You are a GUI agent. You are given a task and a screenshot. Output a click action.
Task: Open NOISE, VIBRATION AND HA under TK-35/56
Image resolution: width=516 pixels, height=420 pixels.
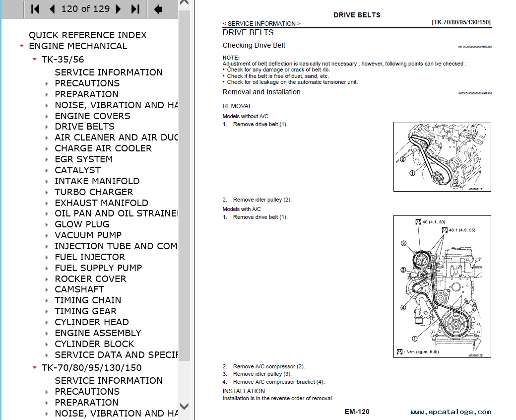coord(117,105)
